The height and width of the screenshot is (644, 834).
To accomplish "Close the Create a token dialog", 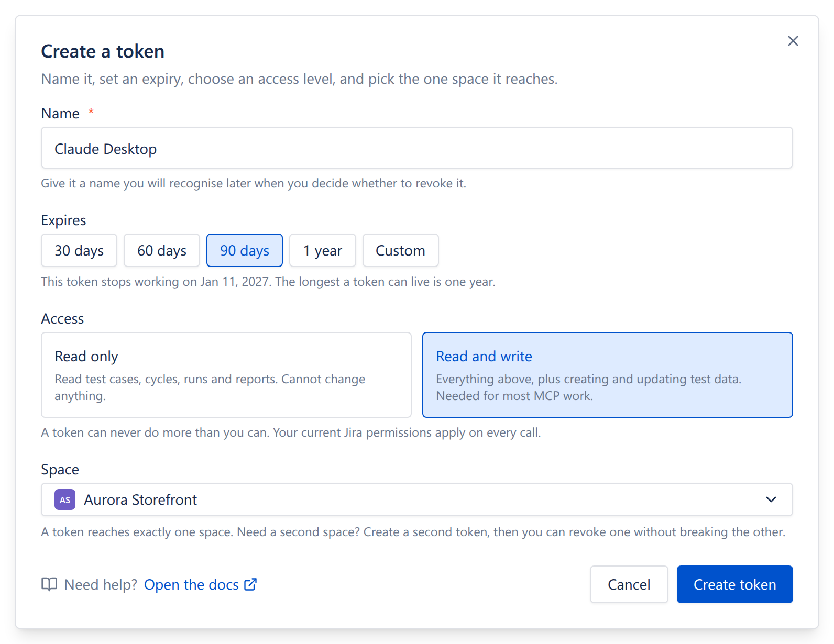I will (x=793, y=41).
